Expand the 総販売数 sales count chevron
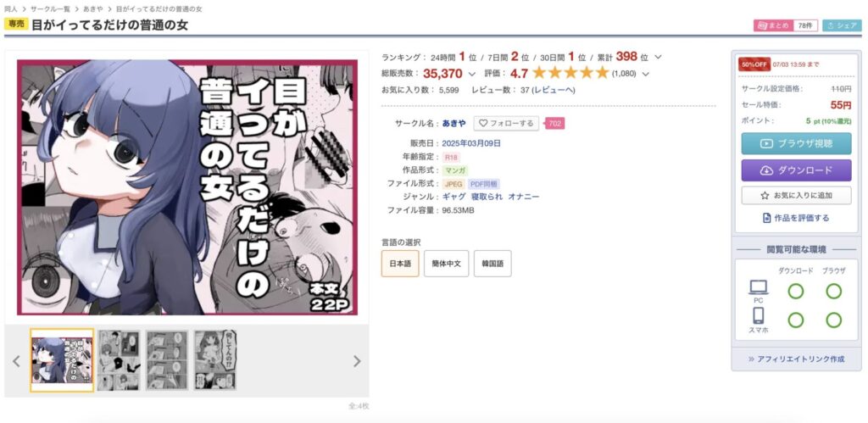This screenshot has width=868, height=423. pos(471,74)
